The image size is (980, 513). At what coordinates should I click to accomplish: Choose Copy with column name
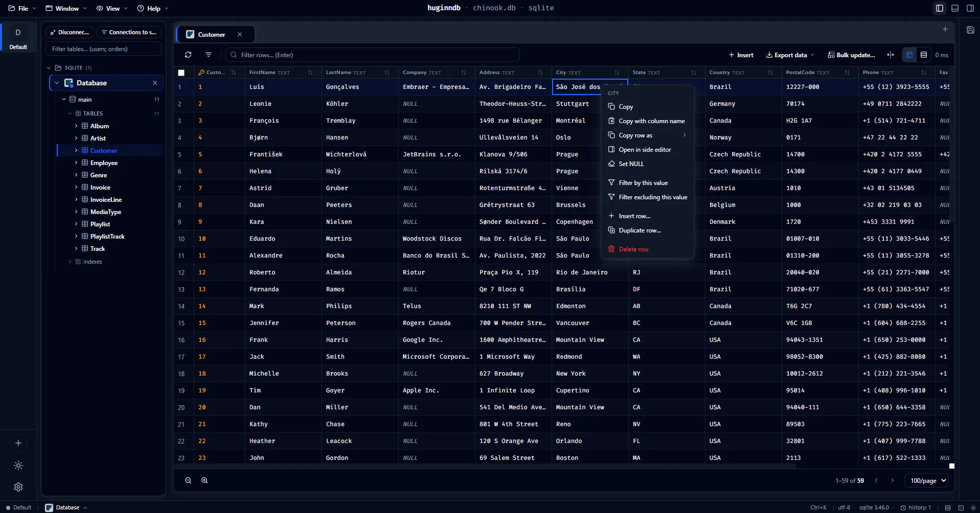click(648, 121)
